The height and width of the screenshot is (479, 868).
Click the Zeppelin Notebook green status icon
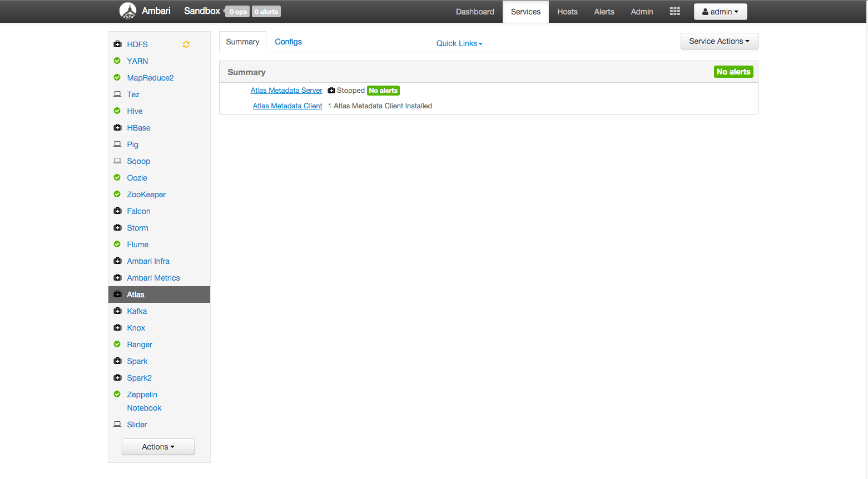[x=117, y=394]
